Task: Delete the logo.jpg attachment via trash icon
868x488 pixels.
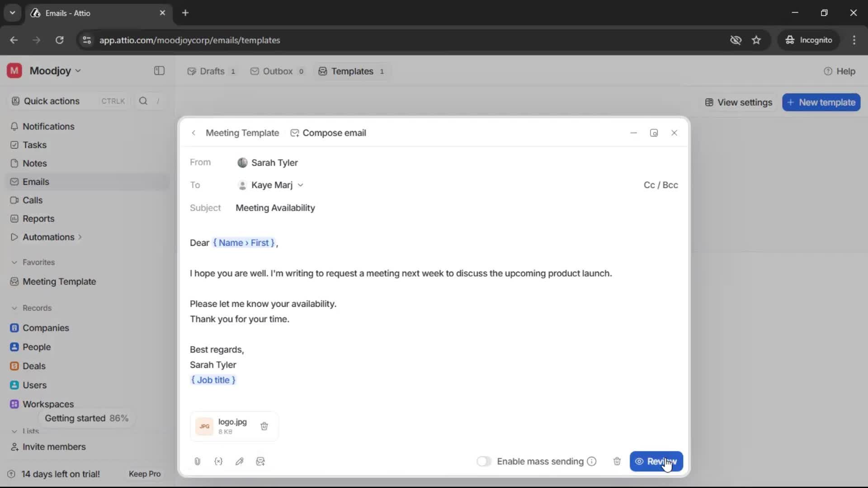Action: (264, 426)
